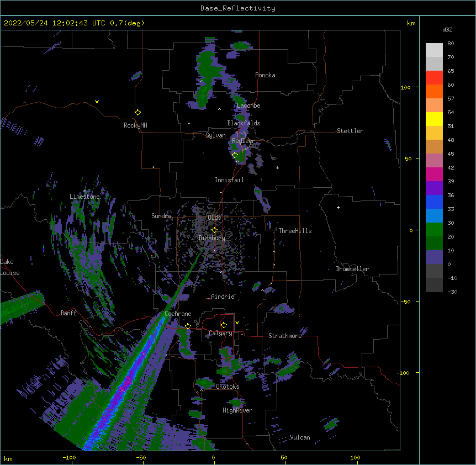Click the yellow diamond marker near RockyMH
Screen dimensions: 476x465
point(137,113)
